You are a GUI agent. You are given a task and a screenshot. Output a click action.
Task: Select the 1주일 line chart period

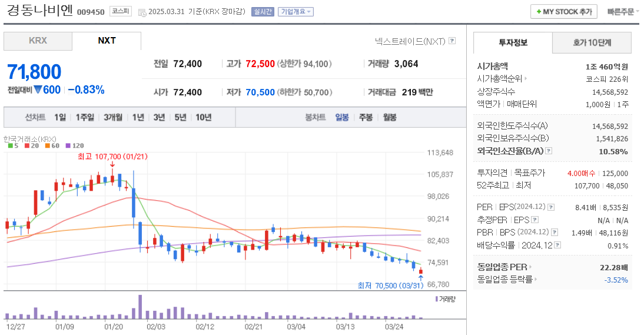(85, 117)
